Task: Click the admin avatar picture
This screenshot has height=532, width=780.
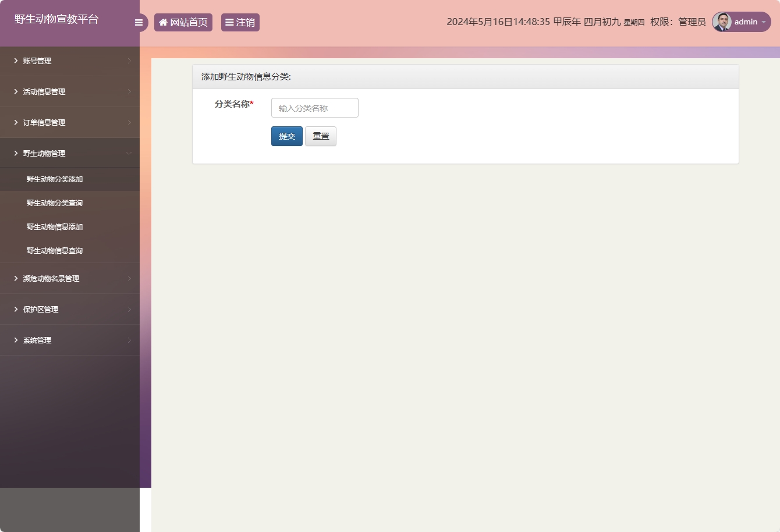Action: coord(722,22)
